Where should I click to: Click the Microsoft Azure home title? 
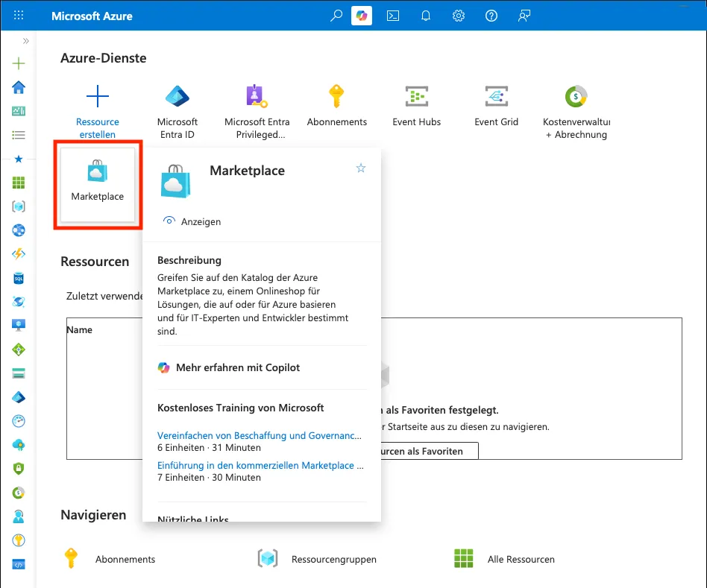click(x=92, y=16)
